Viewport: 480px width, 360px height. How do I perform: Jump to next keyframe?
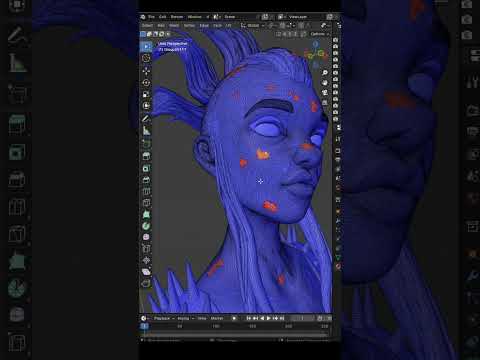[275, 318]
